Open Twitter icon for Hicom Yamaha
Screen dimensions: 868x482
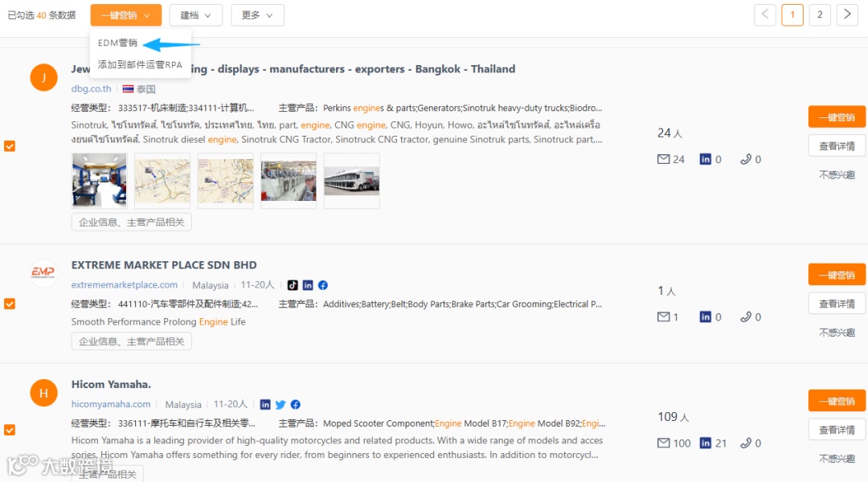280,405
